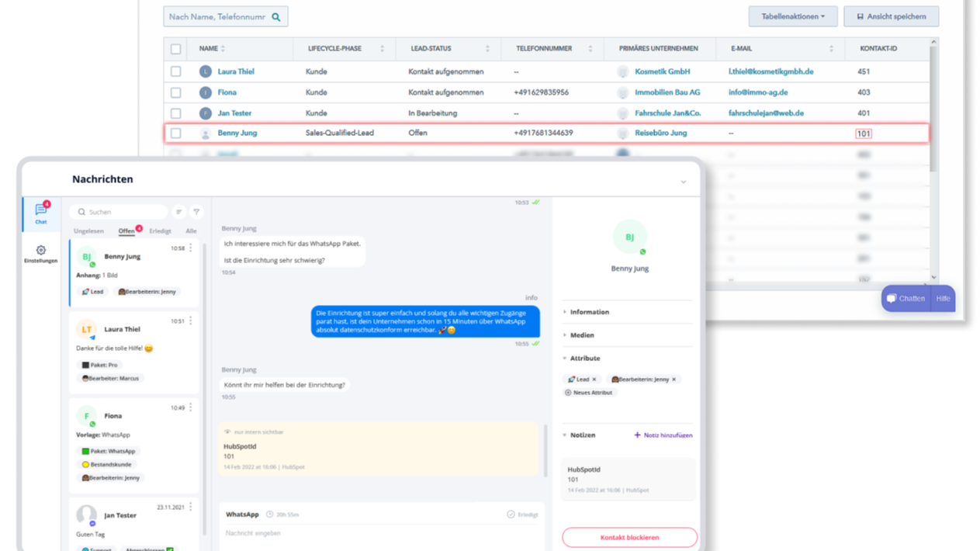Open Einstellungen gear icon

click(41, 254)
